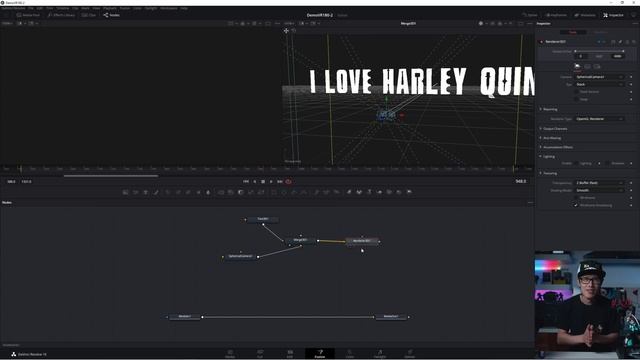The width and height of the screenshot is (640, 360).
Task: Open the Spline panel button
Action: [x=530, y=15]
